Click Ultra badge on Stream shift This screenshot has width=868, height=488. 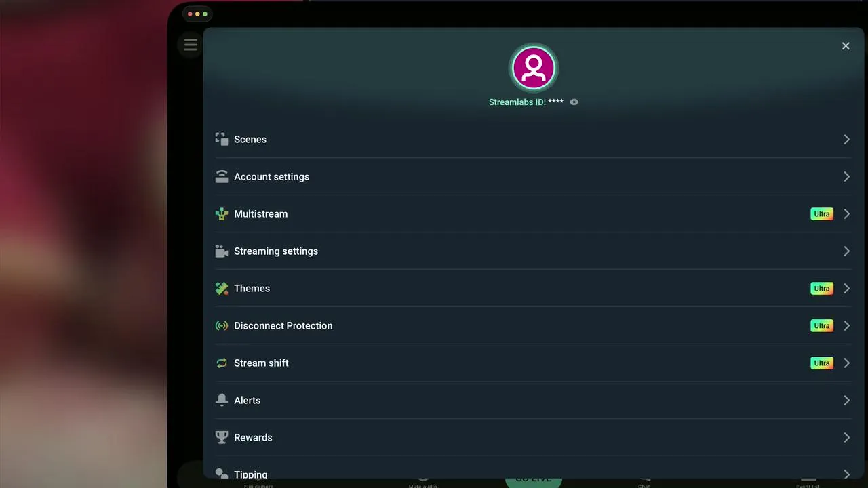click(x=822, y=363)
